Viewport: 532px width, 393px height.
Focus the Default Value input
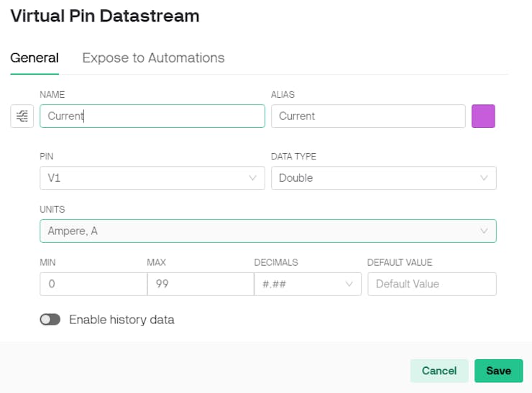431,284
